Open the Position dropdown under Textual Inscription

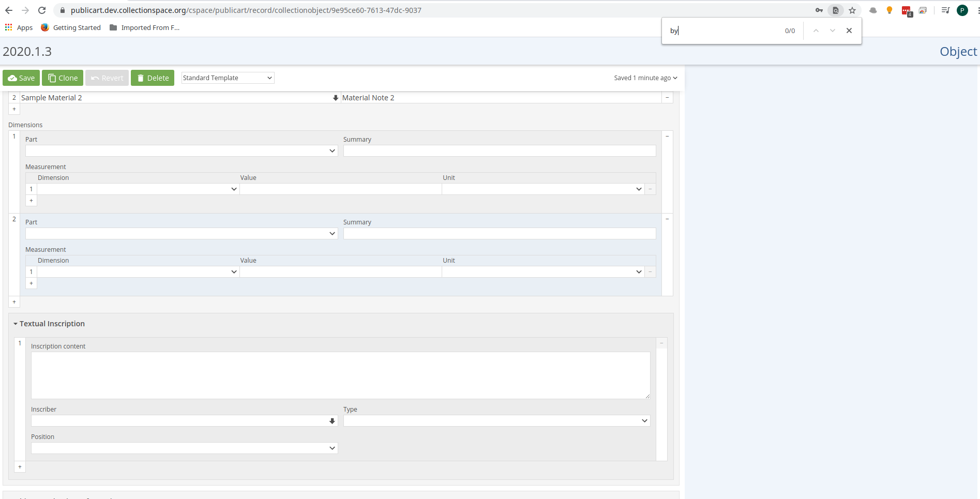click(332, 448)
